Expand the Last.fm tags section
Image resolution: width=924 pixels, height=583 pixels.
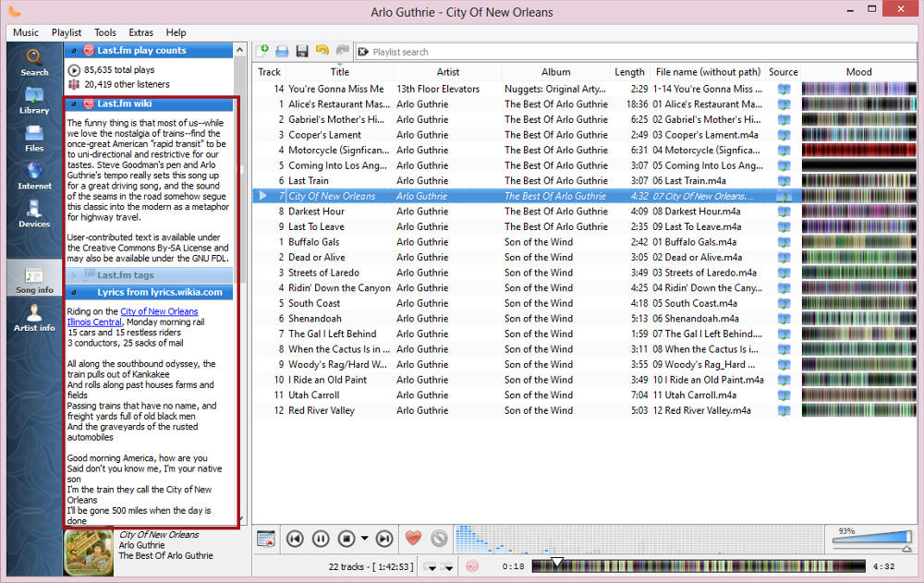[74, 275]
